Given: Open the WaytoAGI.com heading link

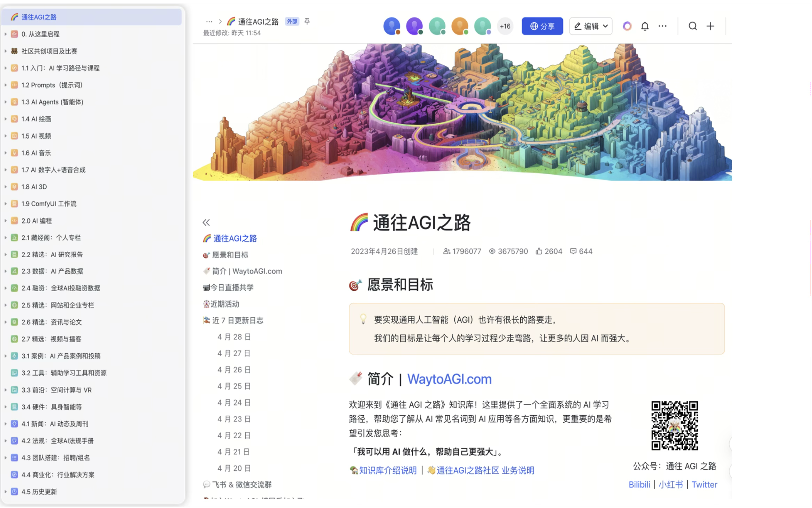Looking at the screenshot, I should (449, 379).
